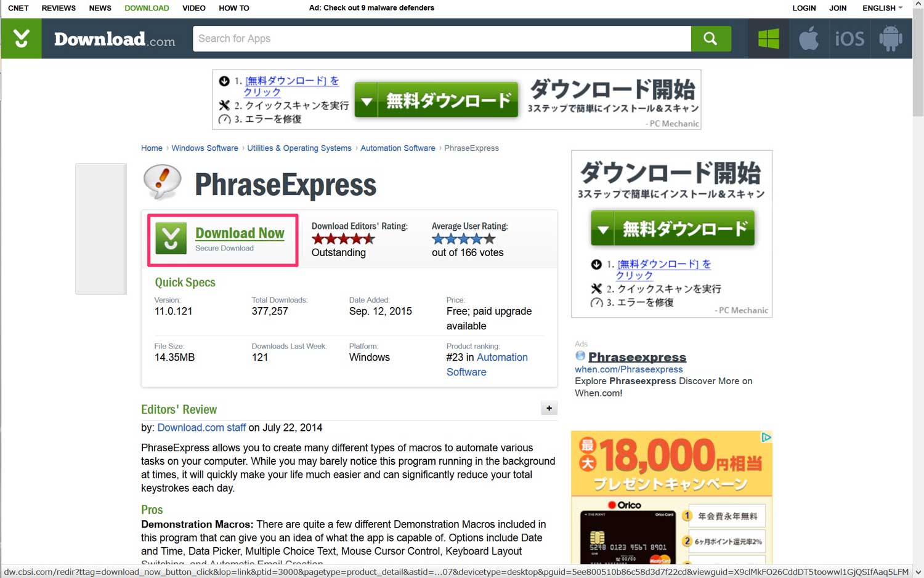Screen dimensions: 924x578
Task: Select the Android platform icon
Action: [x=891, y=39]
